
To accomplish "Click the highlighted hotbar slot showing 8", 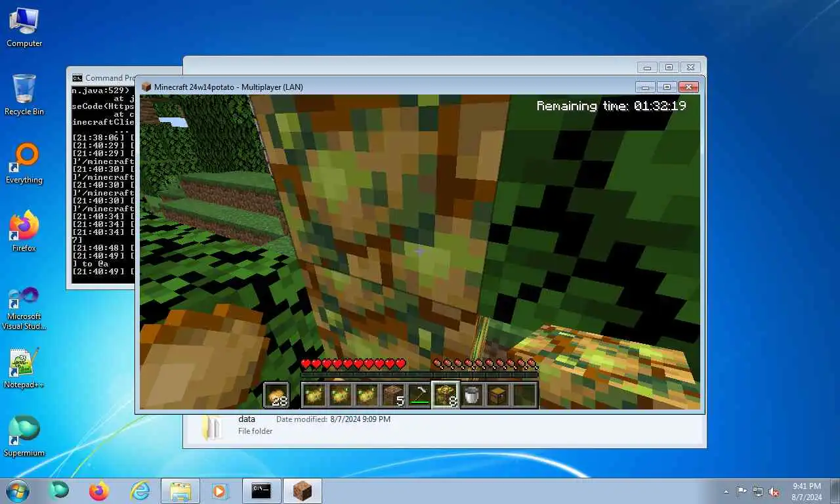I will point(446,395).
